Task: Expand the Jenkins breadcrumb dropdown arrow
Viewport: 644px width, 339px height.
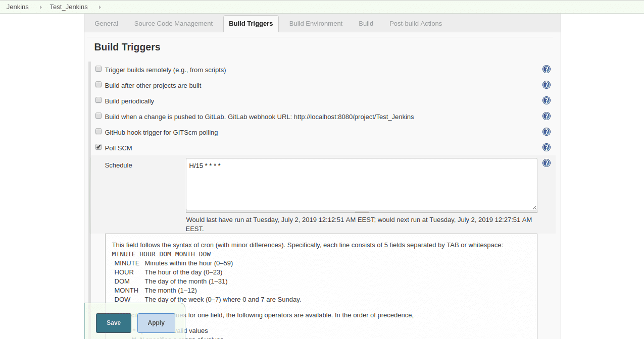Action: tap(40, 7)
